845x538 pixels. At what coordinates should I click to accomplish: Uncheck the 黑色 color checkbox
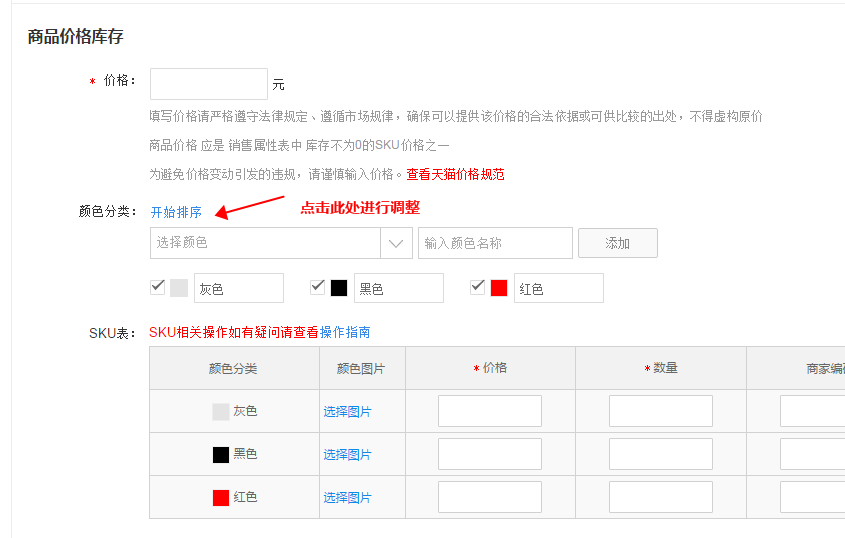[x=317, y=287]
